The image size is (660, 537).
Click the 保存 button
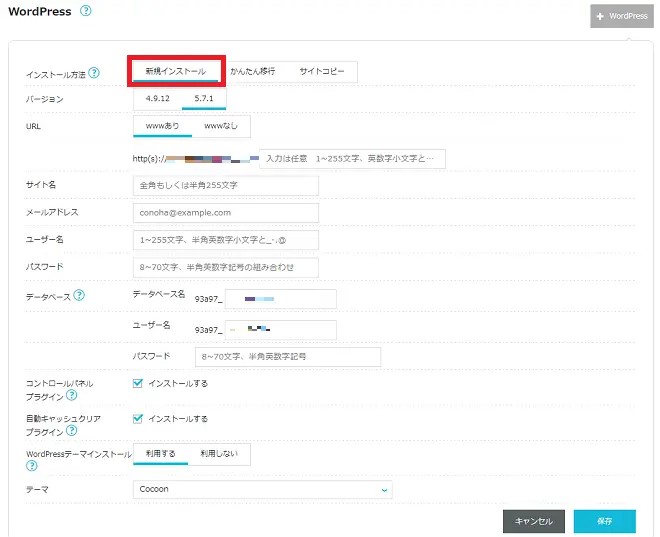pos(604,521)
